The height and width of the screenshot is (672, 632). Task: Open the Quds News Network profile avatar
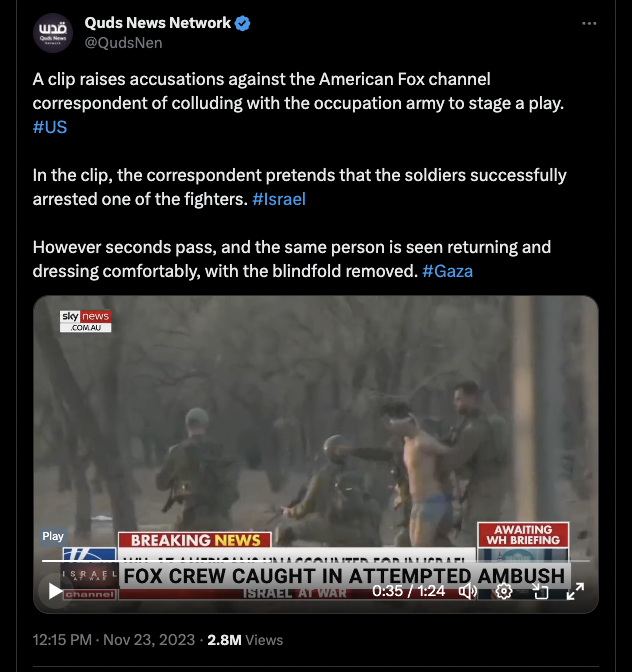(x=53, y=33)
